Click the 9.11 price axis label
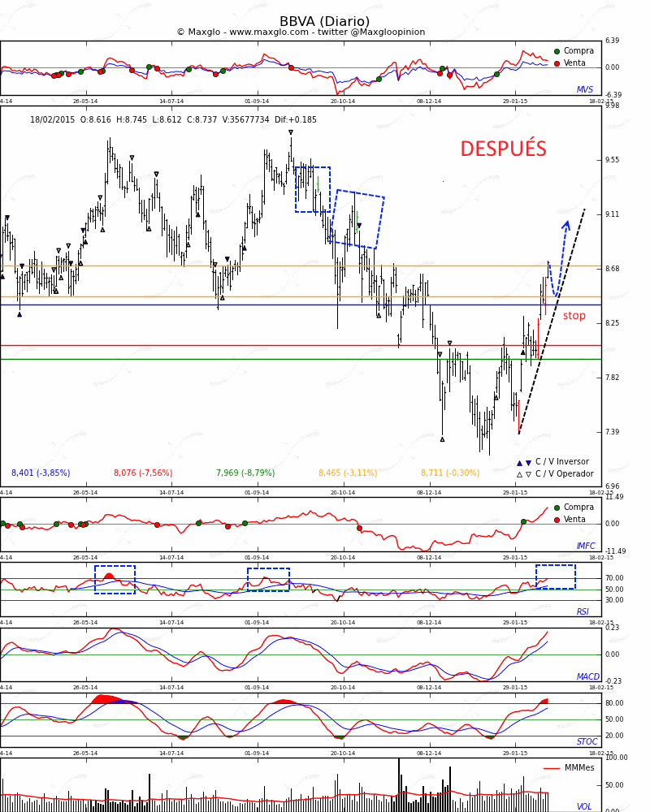This screenshot has height=812, width=650. coord(612,214)
